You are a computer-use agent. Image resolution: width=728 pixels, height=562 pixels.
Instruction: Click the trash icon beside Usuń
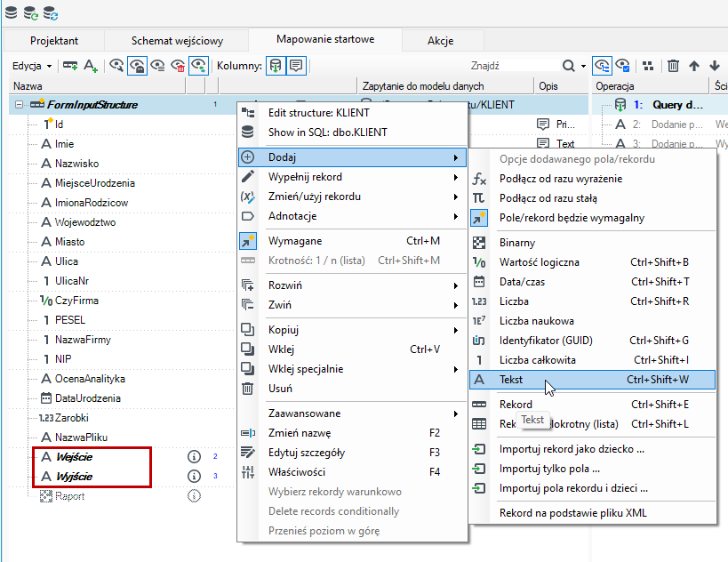coord(248,389)
